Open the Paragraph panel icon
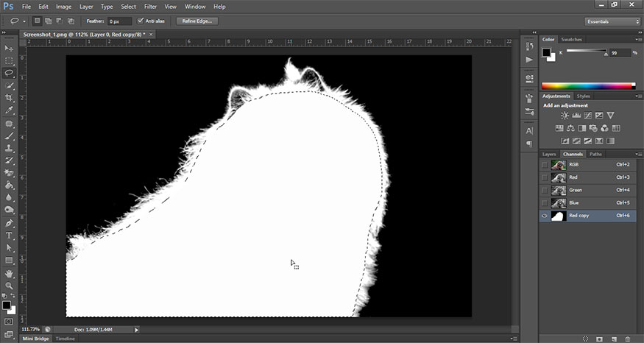644x343 pixels. [529, 144]
